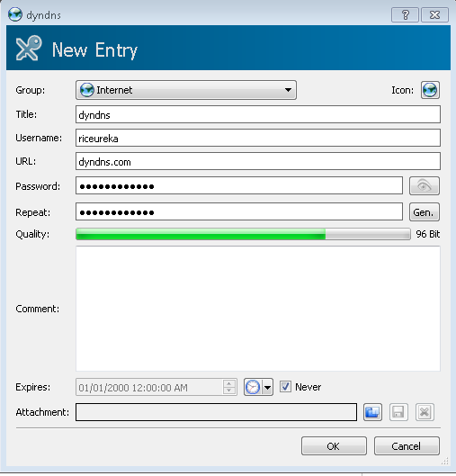Screen dimensions: 456x476
Task: Click inside the Comment text area
Action: coord(258,309)
